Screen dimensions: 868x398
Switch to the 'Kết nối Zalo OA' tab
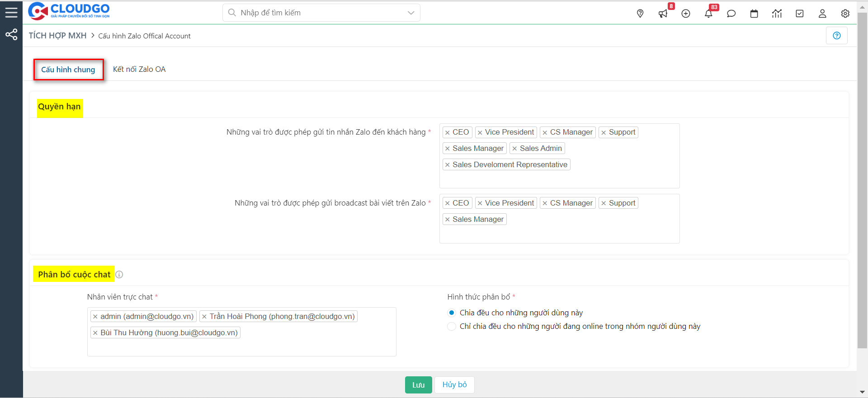point(139,69)
